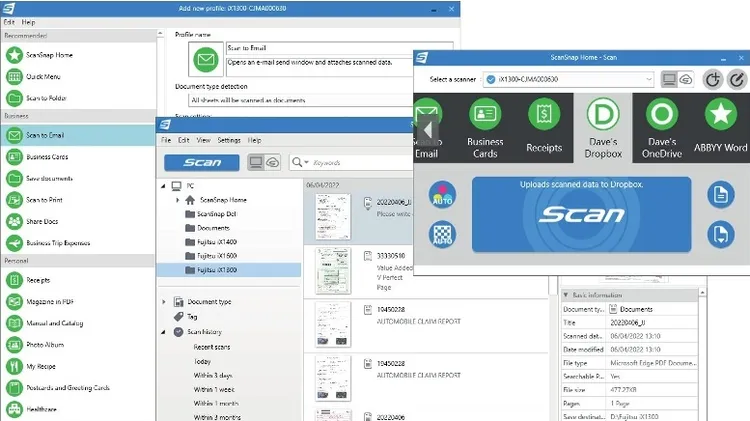
Task: Show scans from Today in history
Action: point(202,362)
